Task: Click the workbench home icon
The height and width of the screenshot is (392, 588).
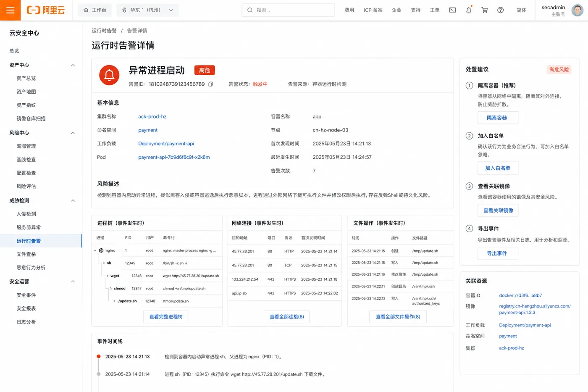Action: pyautogui.click(x=86, y=10)
